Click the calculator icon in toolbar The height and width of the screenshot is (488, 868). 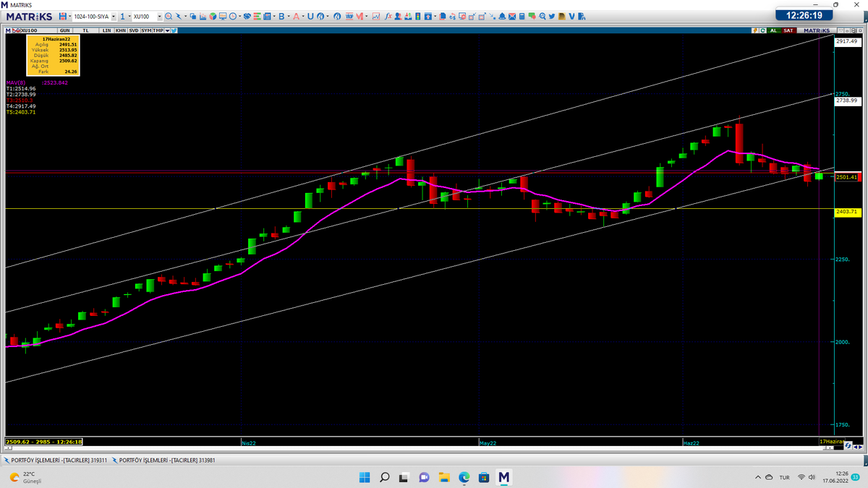(522, 17)
